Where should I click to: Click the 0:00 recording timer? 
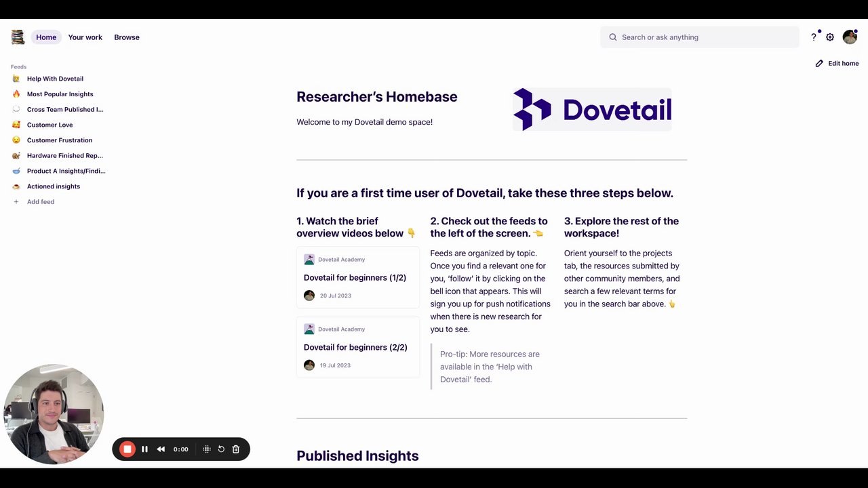click(180, 449)
